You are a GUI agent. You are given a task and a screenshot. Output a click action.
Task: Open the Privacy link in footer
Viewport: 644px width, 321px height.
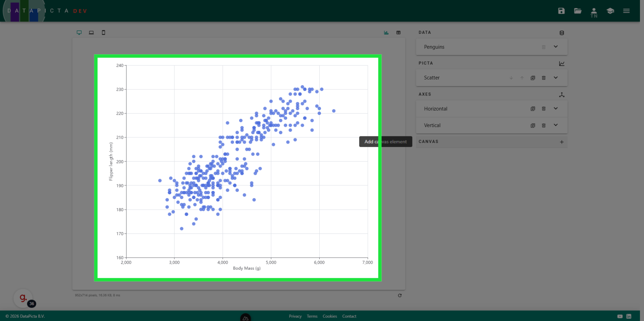(295, 316)
